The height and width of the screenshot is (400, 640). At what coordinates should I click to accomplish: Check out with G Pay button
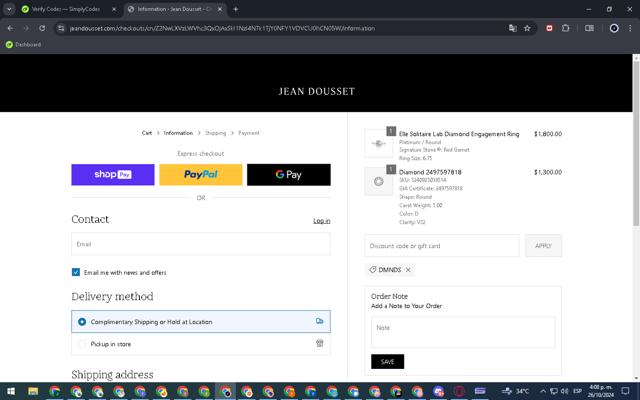[289, 175]
